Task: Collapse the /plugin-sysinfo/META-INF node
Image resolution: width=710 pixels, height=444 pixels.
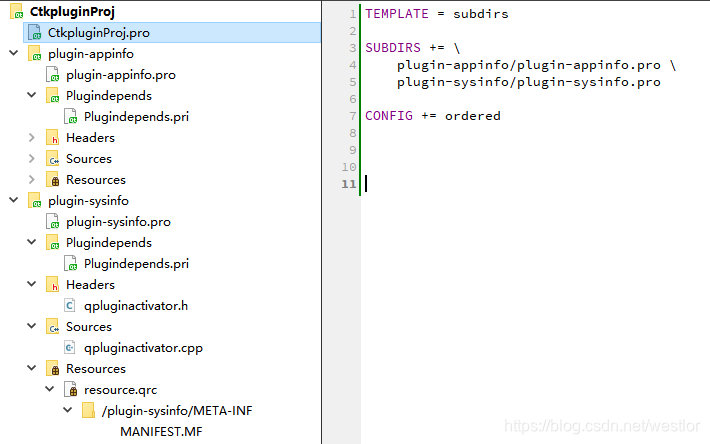Action: 67,410
